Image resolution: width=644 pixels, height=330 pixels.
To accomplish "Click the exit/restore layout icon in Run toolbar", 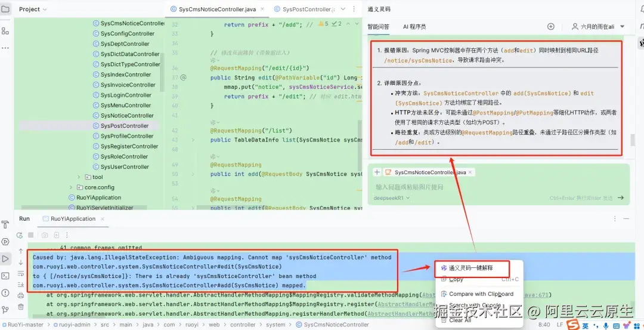I will pyautogui.click(x=56, y=235).
